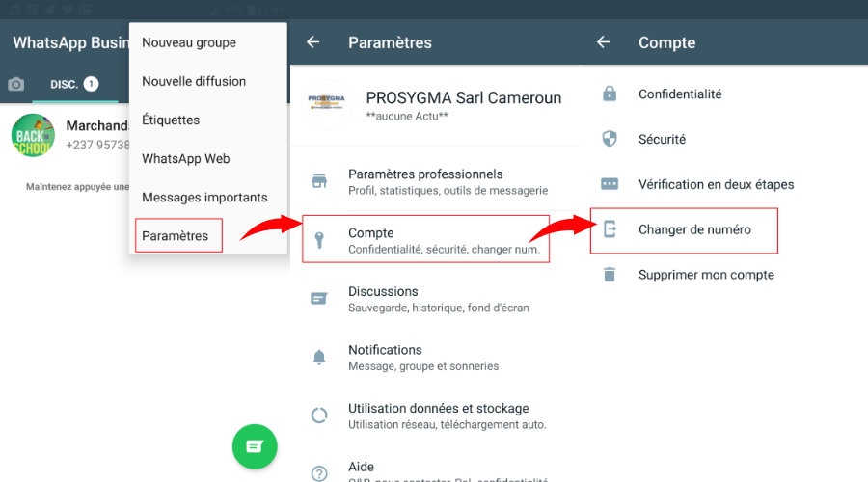Choose Nouvelle diffusion menu entry
The width and height of the screenshot is (868, 482).
click(x=194, y=81)
